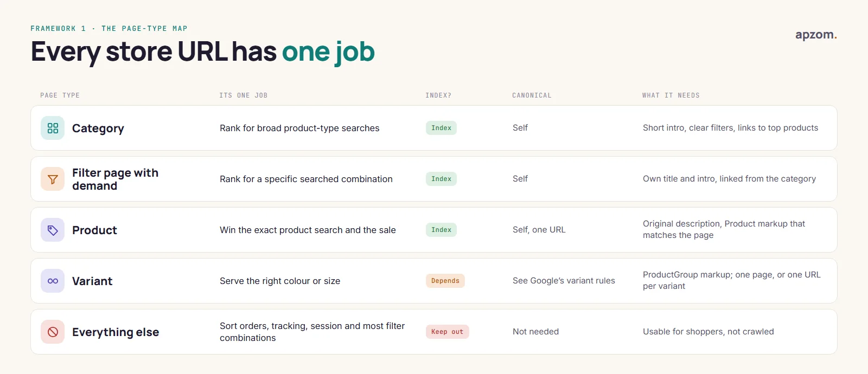Click 'Short intro, clear filters, links to top products'
Viewport: 868px width, 374px height.
pyautogui.click(x=730, y=128)
